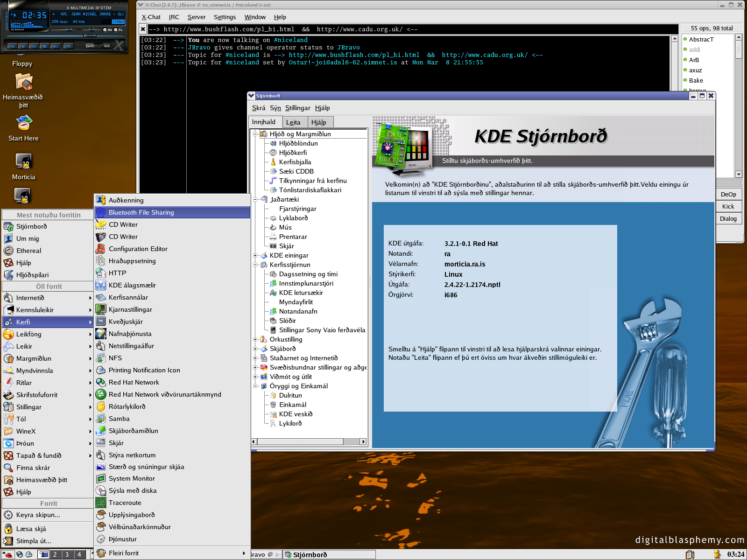
Task: Expand the KDE einingar tree node
Action: (x=255, y=255)
